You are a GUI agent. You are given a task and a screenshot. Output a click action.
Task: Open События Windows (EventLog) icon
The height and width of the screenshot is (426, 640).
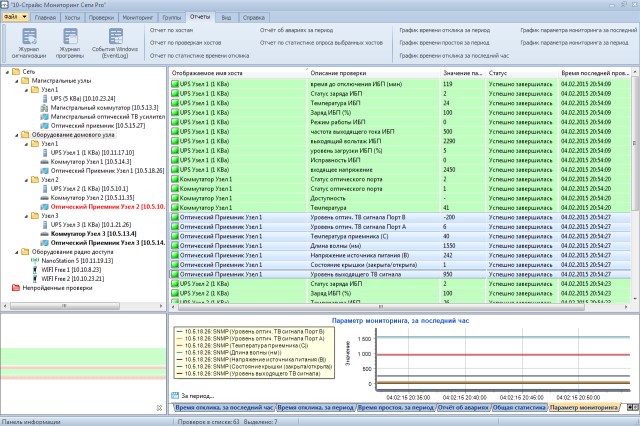116,36
